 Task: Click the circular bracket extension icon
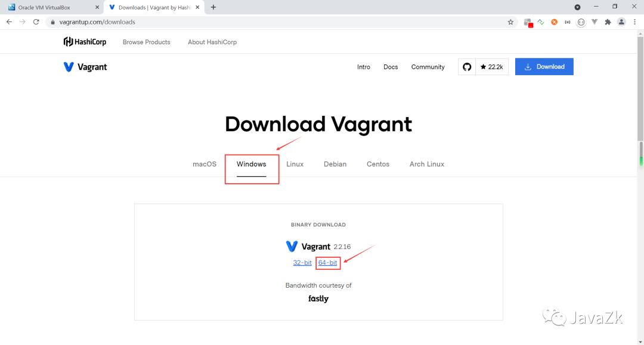pyautogui.click(x=581, y=22)
